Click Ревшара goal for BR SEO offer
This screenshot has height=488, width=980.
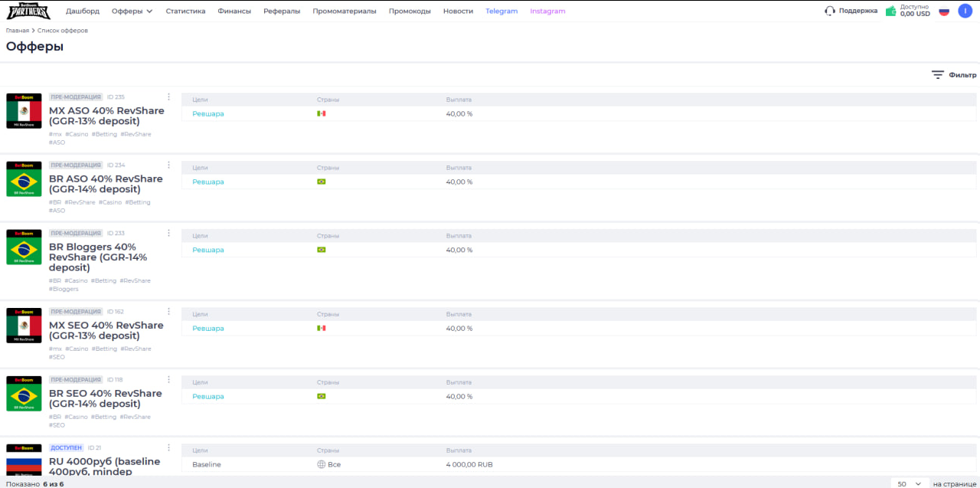tap(208, 397)
